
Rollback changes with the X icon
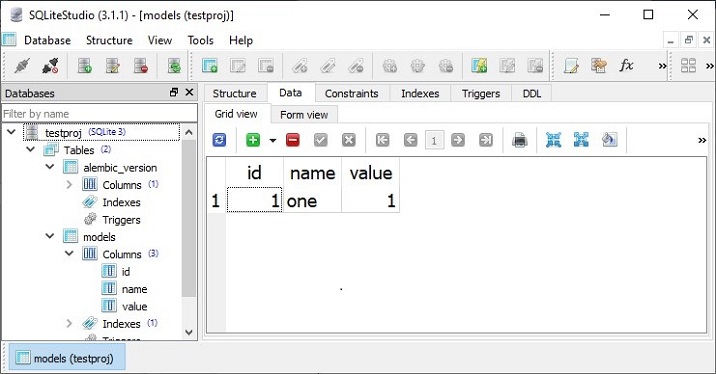tap(349, 140)
